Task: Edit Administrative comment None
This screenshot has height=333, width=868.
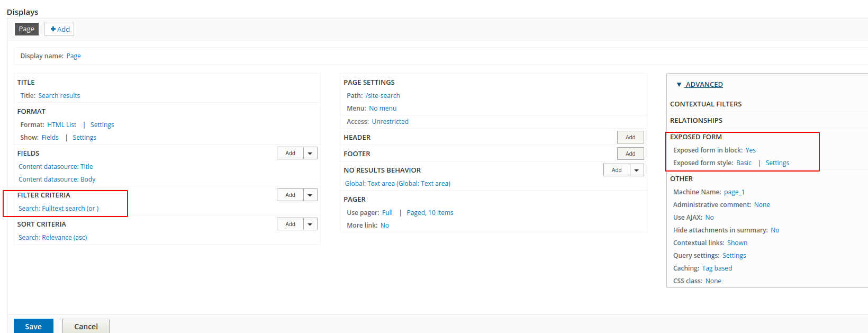Action: 762,205
